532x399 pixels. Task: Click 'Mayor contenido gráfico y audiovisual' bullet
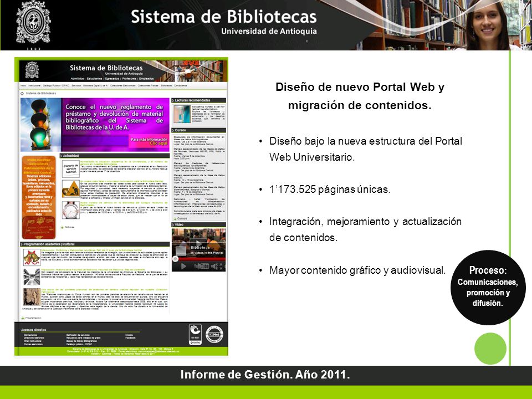coord(357,270)
